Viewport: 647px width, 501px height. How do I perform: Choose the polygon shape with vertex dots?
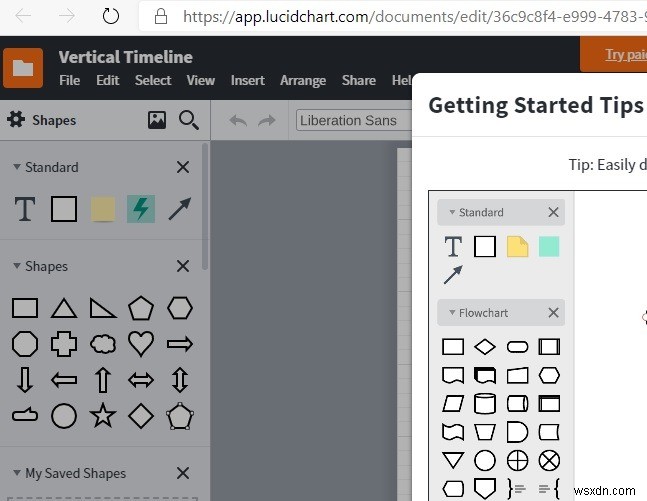pyautogui.click(x=180, y=416)
